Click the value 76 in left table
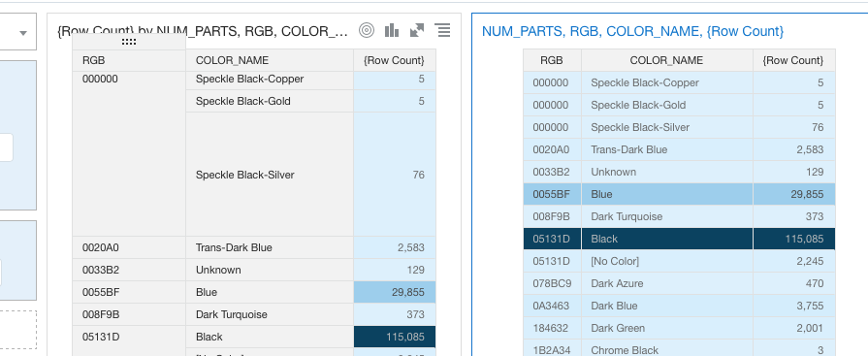The image size is (868, 356). coord(419,175)
